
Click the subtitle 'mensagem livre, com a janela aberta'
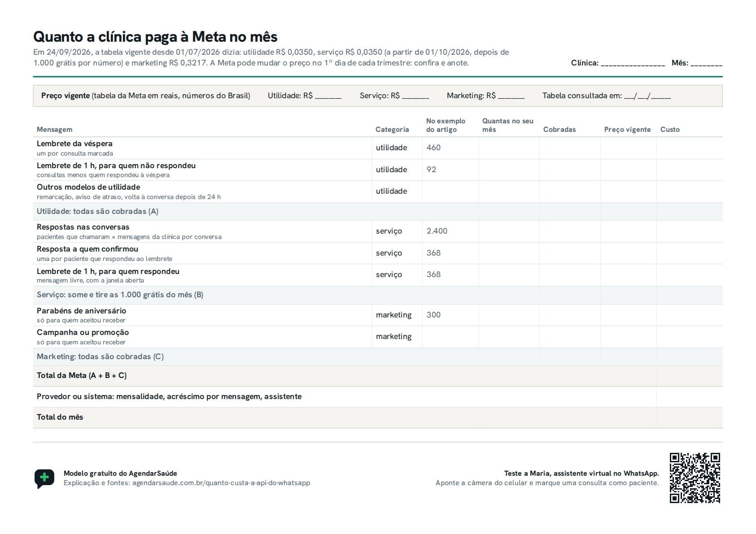[90, 280]
